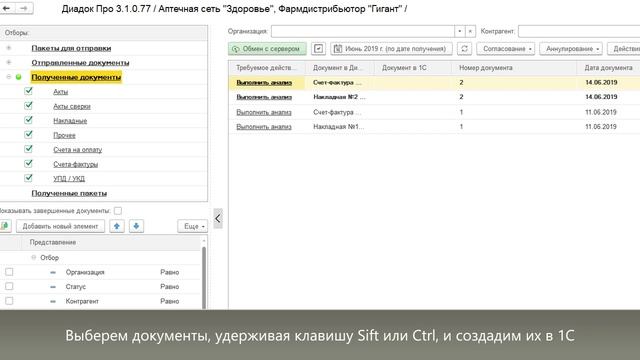Click Выполнить анализ in highlighted Счет-фактура row dated 14.06.2019

tap(264, 82)
